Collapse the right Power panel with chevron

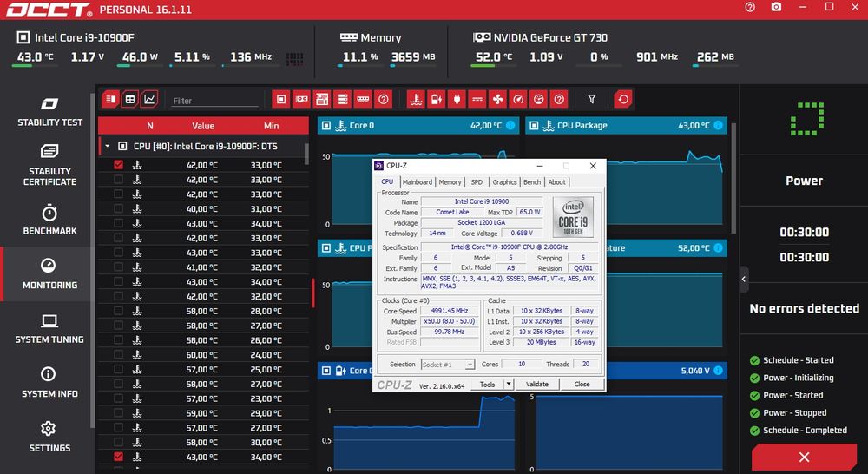744,279
